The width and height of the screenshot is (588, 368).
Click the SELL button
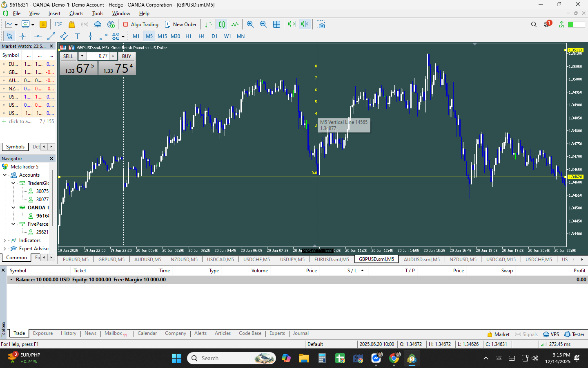click(x=68, y=56)
